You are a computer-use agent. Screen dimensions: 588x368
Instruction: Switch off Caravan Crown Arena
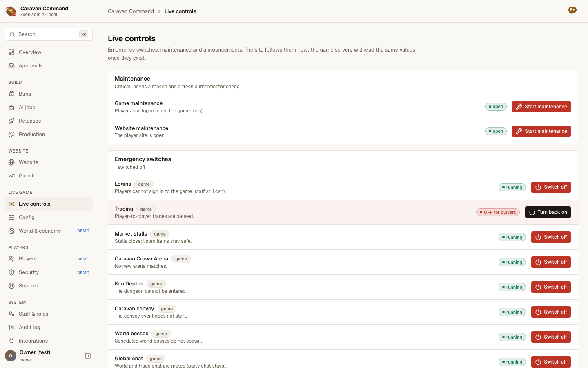point(551,262)
